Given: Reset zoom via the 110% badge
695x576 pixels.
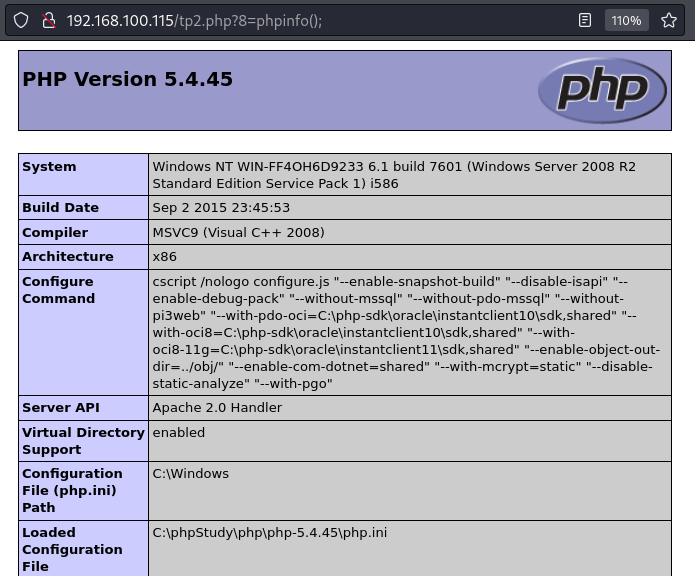Looking at the screenshot, I should point(626,20).
